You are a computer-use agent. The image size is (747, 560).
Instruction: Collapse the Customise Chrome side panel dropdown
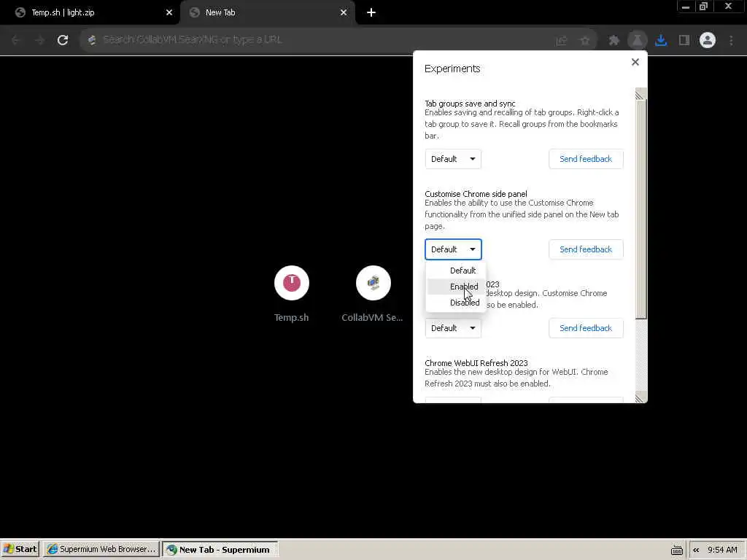pos(453,249)
